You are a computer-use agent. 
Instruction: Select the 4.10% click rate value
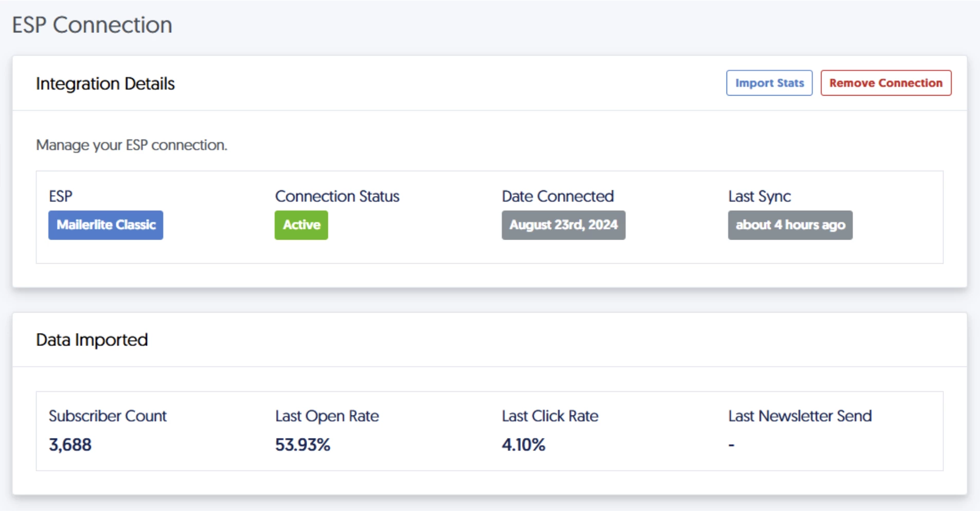(x=523, y=445)
